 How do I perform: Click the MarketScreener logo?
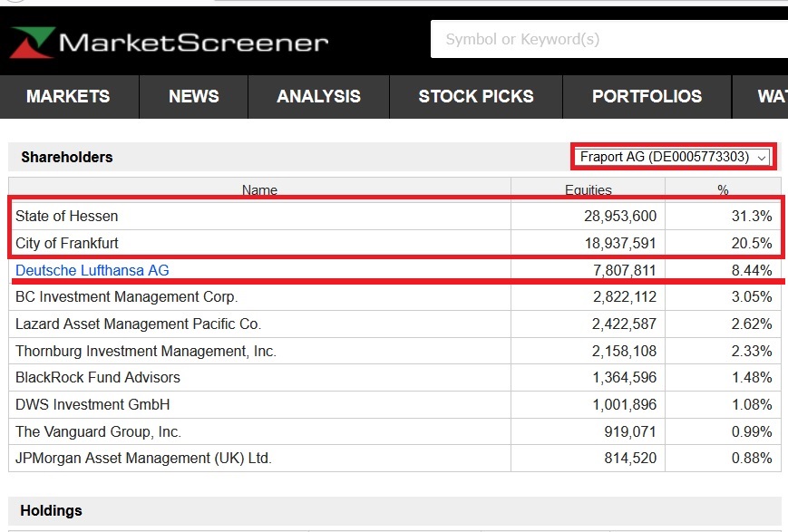point(169,43)
